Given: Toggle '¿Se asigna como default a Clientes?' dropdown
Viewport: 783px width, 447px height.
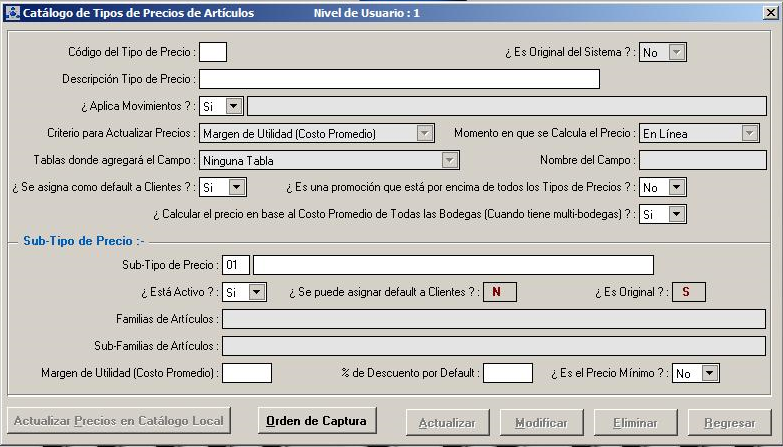Looking at the screenshot, I should 236,187.
